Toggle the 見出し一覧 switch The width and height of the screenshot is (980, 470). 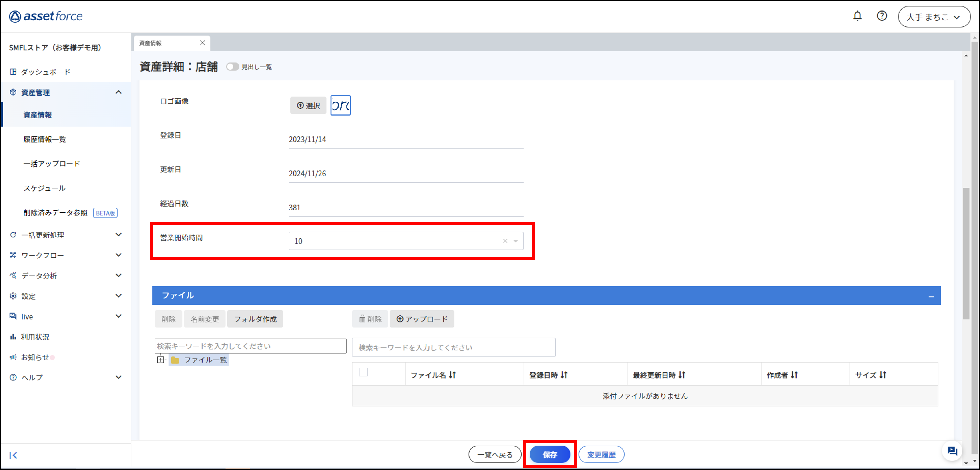tap(233, 66)
